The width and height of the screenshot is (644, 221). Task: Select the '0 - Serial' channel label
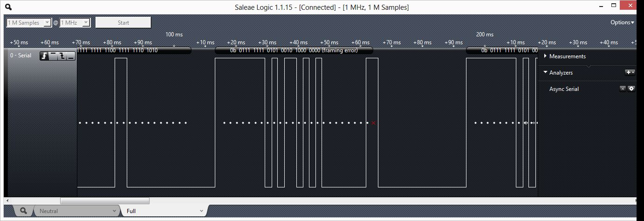coord(21,55)
